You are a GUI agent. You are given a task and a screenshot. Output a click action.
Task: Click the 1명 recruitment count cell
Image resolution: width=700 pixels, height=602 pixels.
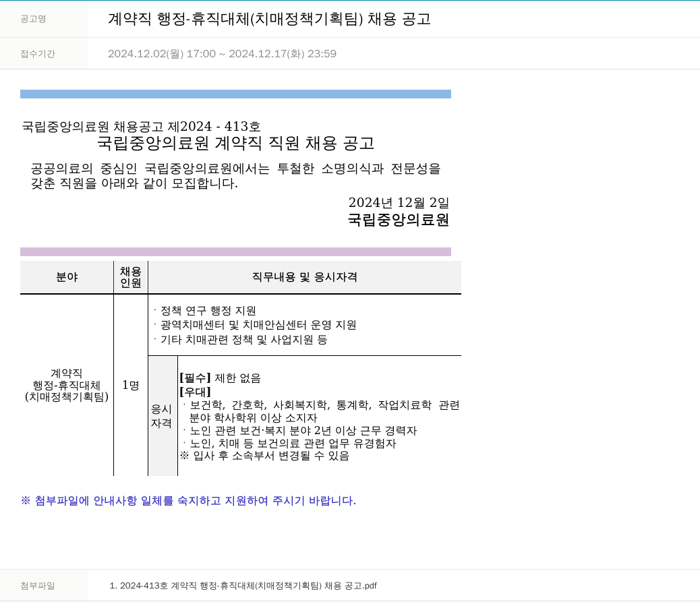pos(131,385)
